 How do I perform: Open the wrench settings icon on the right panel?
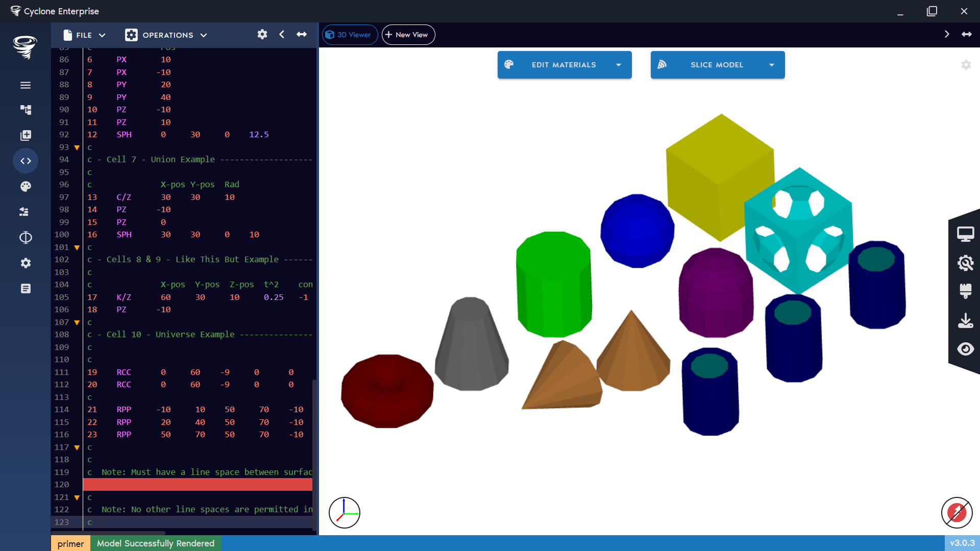point(966,263)
